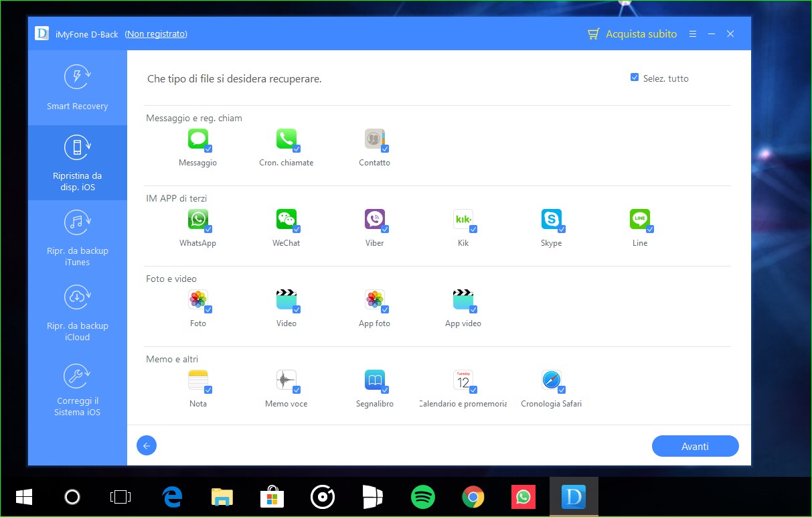Click the Cron. chiamate phone icon
This screenshot has height=517, width=812.
[x=286, y=139]
